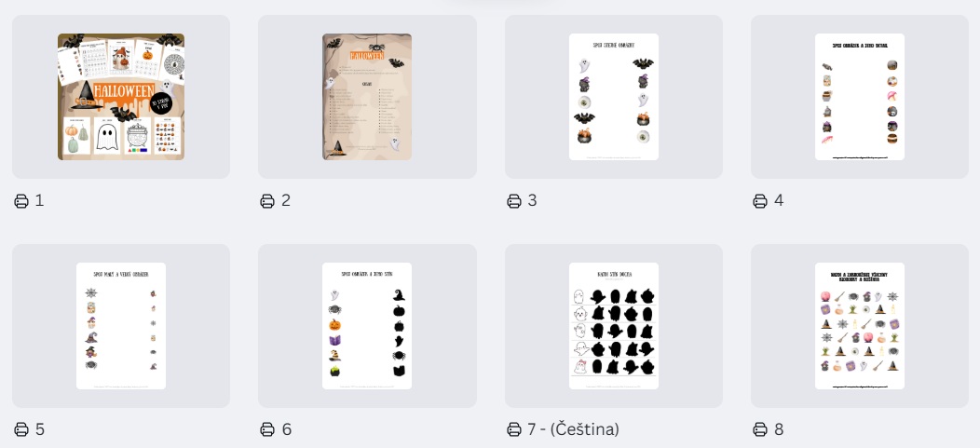Open the ghost shadow grid page thumbnail

pos(614,326)
